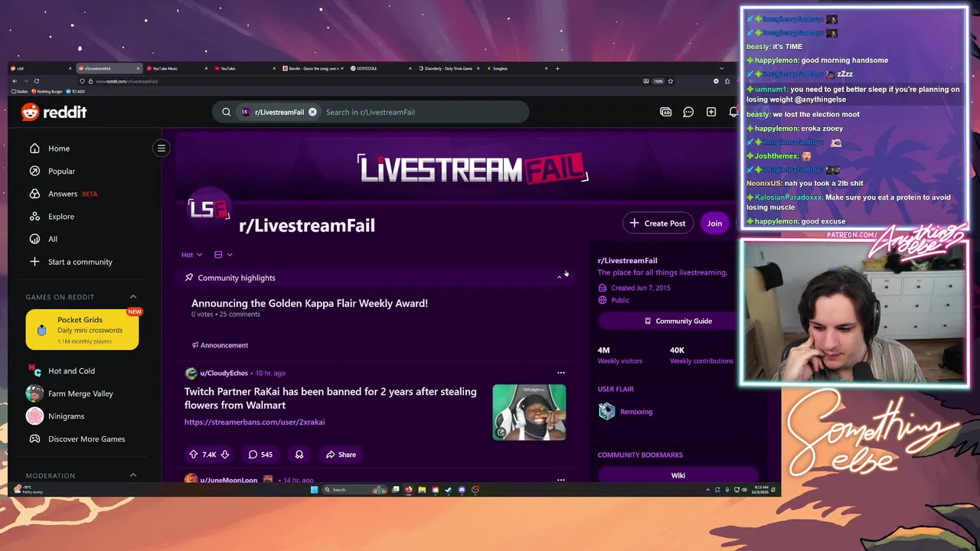Screen dimensions: 980x551
Task: Open Firefox from the taskbar
Action: [x=409, y=490]
